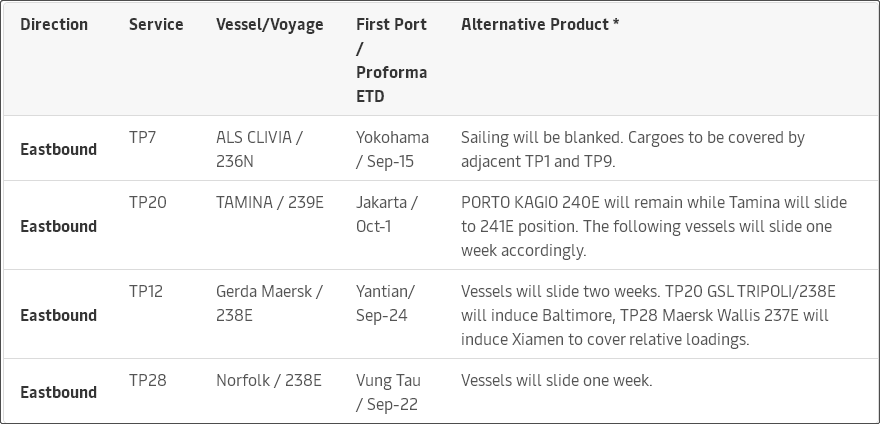
Task: Select the PORTO KAGIO 240E description text
Action: 653,226
